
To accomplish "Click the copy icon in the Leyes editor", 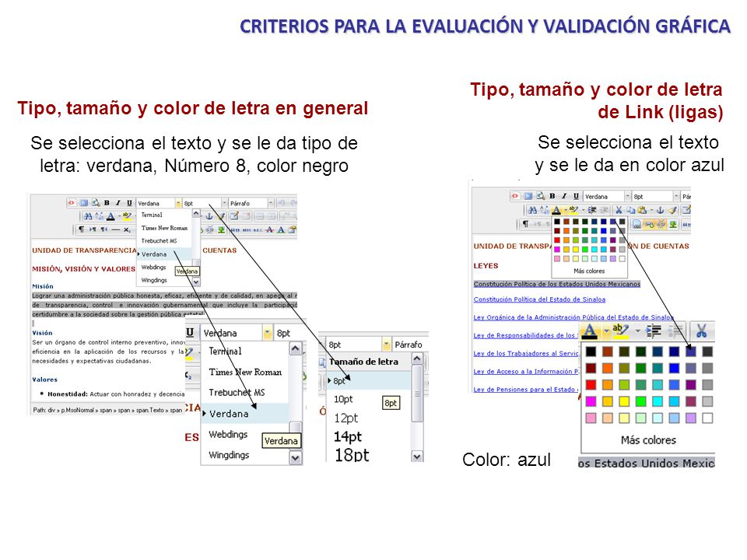I will 631,210.
